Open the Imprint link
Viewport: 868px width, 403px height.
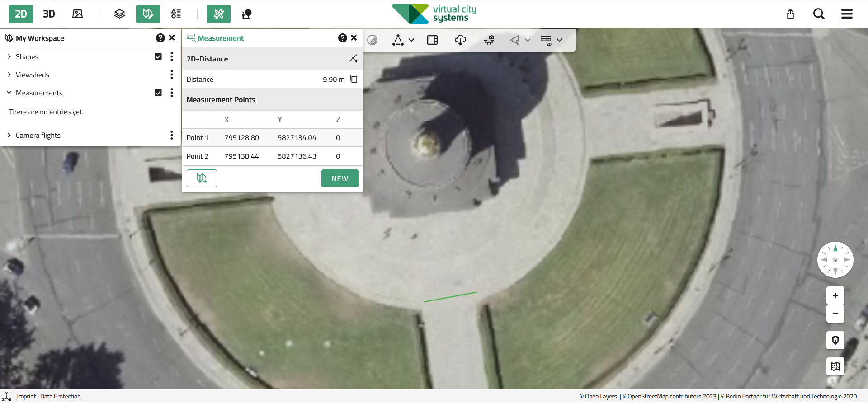(26, 397)
